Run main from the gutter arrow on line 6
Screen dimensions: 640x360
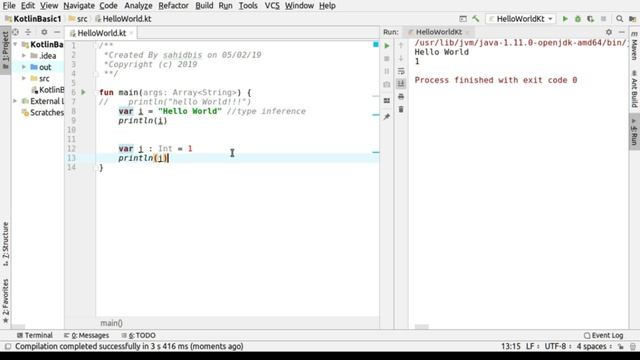[83, 92]
